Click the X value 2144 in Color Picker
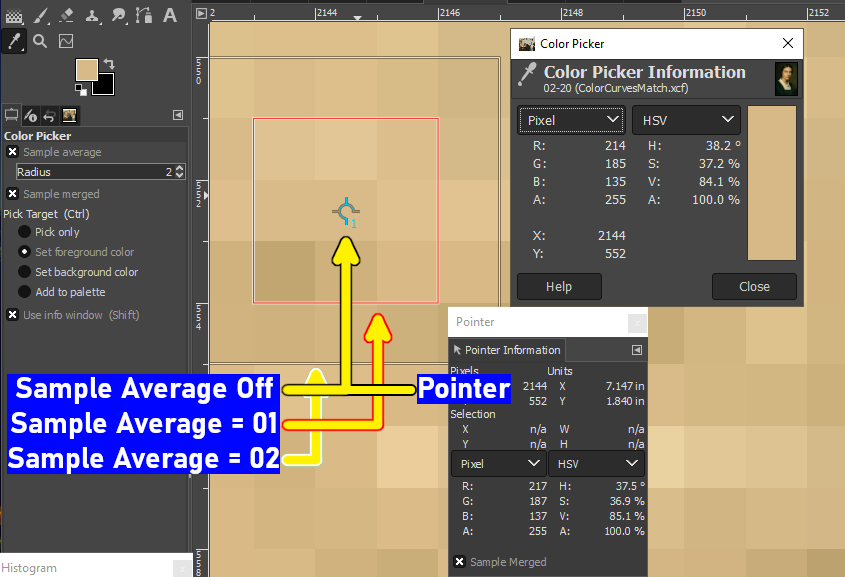This screenshot has width=845, height=577. 612,235
